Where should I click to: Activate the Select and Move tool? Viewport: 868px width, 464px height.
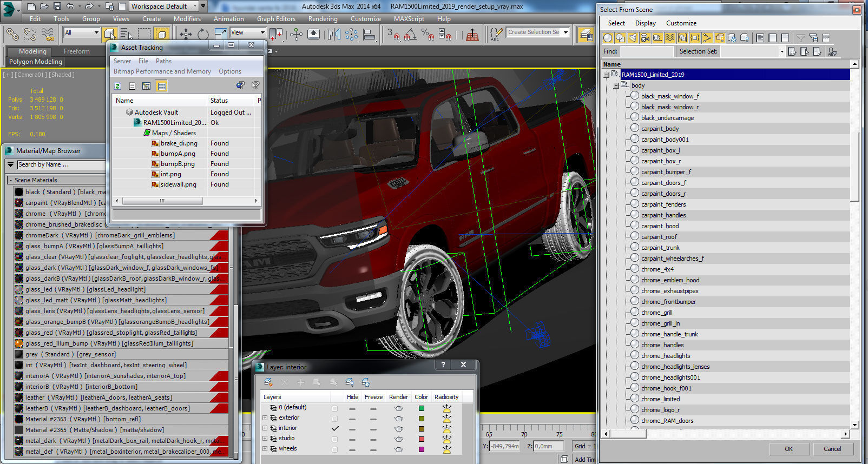186,34
